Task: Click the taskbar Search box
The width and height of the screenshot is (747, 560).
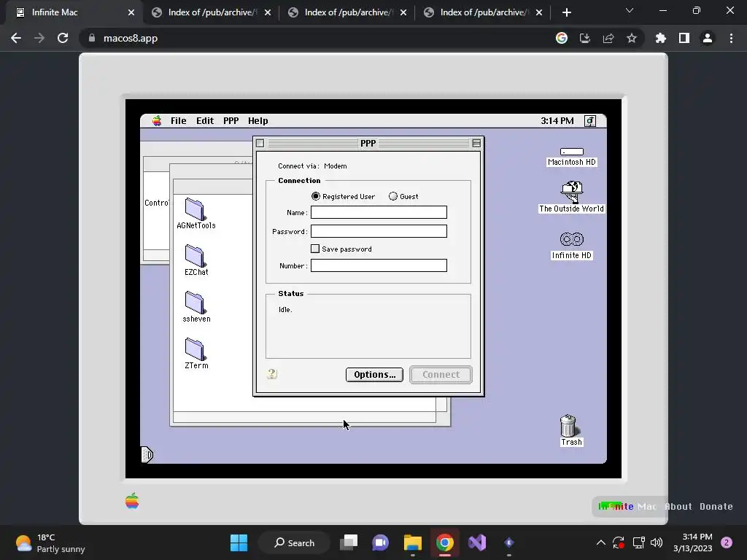Action: click(x=295, y=542)
